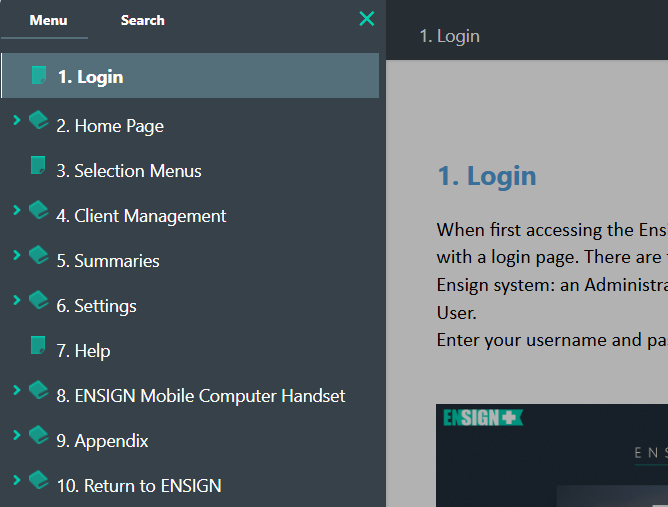Click the book icon beside 6. Settings
This screenshot has height=507, width=668.
click(39, 301)
